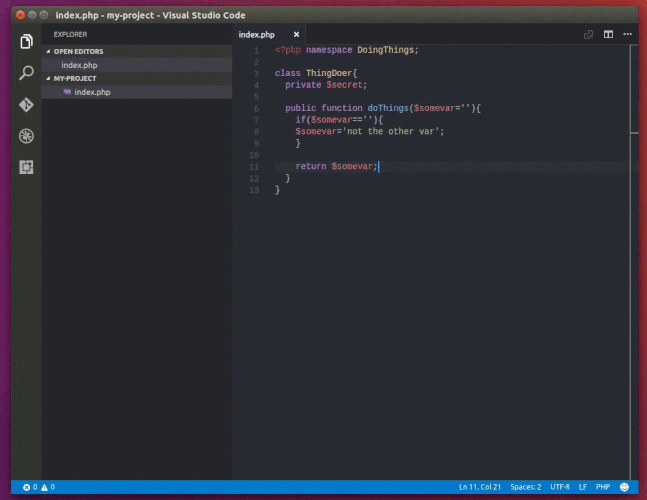Image resolution: width=647 pixels, height=500 pixels.
Task: Select index.php under Open Editors
Action: [79, 64]
